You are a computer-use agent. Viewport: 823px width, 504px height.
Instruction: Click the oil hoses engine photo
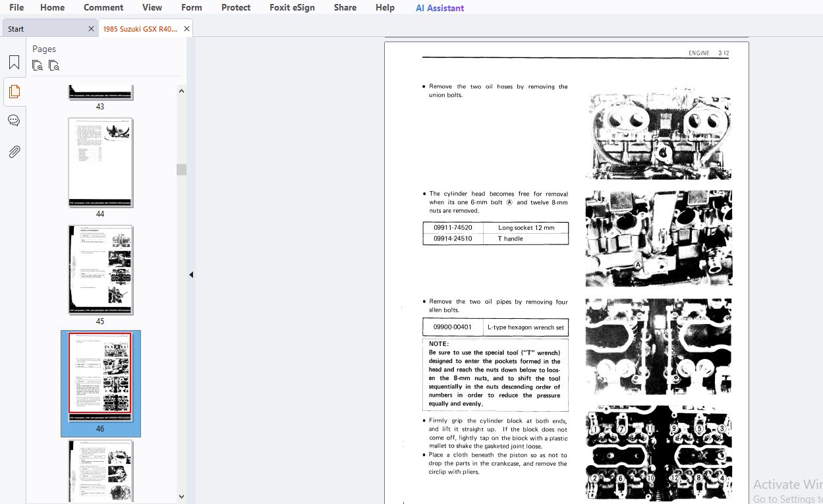point(658,134)
